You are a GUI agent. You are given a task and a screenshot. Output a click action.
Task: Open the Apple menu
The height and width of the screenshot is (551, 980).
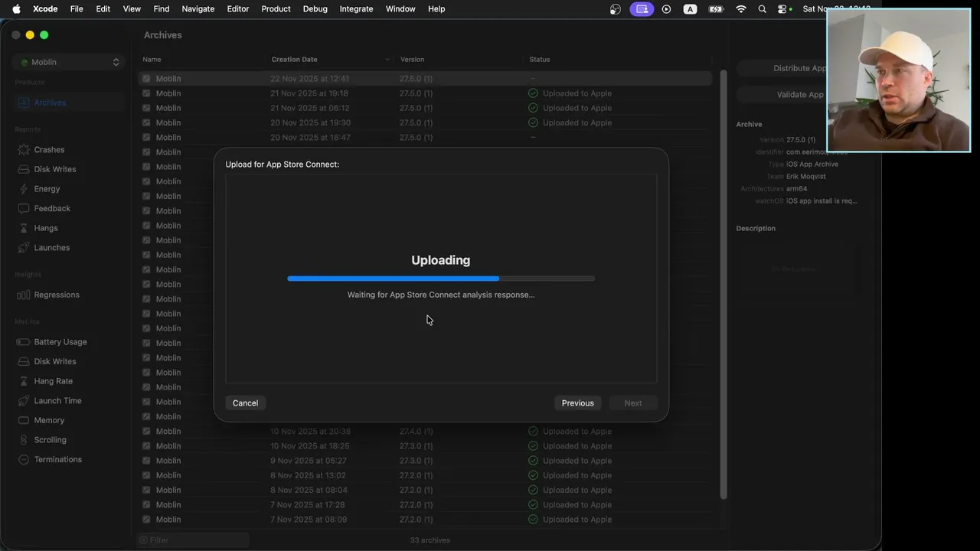[x=16, y=9]
